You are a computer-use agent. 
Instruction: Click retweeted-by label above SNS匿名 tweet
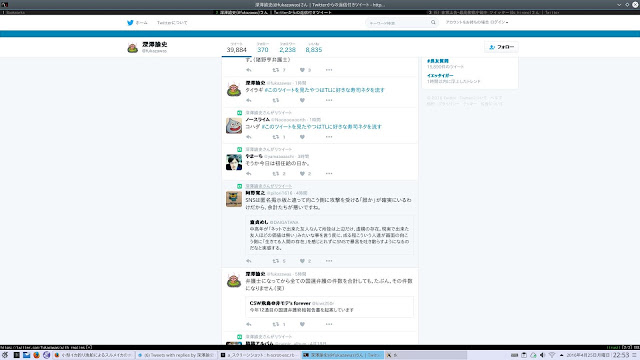(269, 186)
